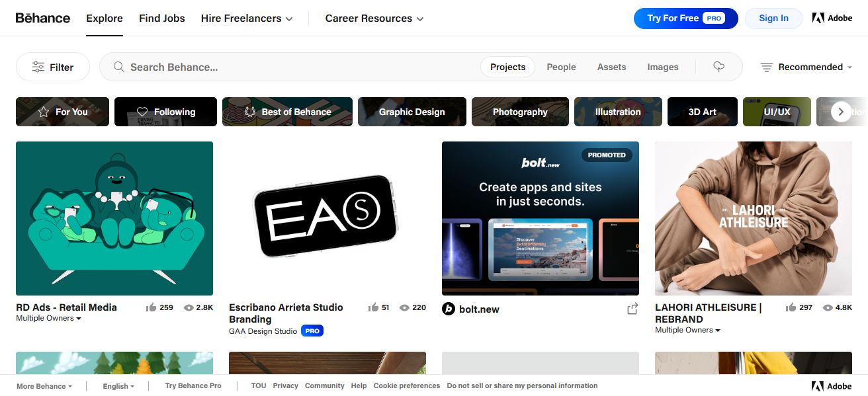The height and width of the screenshot is (396, 868).
Task: Open the TOU footer link
Action: [259, 385]
